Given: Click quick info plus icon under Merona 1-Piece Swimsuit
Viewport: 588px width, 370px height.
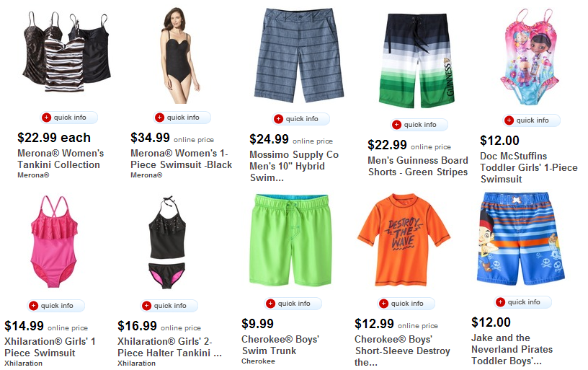Looking at the screenshot, I should click(x=159, y=118).
